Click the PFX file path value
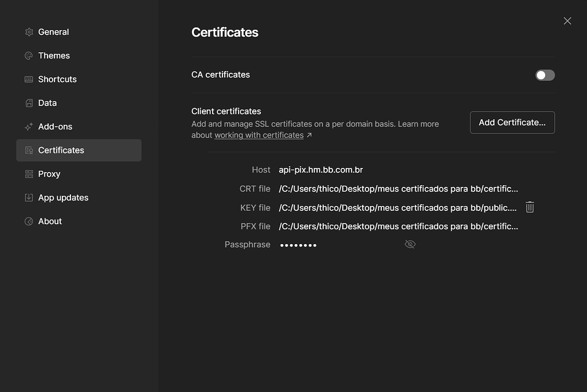This screenshot has height=392, width=587. [398, 226]
